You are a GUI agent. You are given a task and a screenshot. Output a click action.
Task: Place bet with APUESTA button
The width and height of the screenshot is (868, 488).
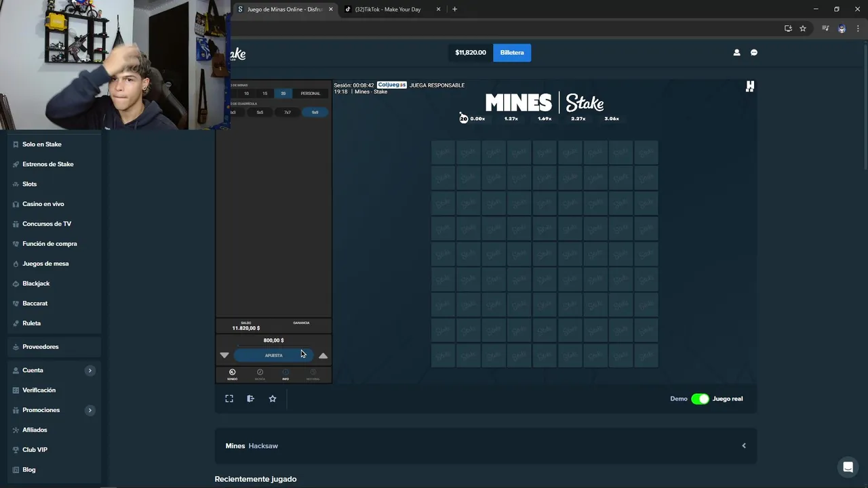[x=274, y=355]
